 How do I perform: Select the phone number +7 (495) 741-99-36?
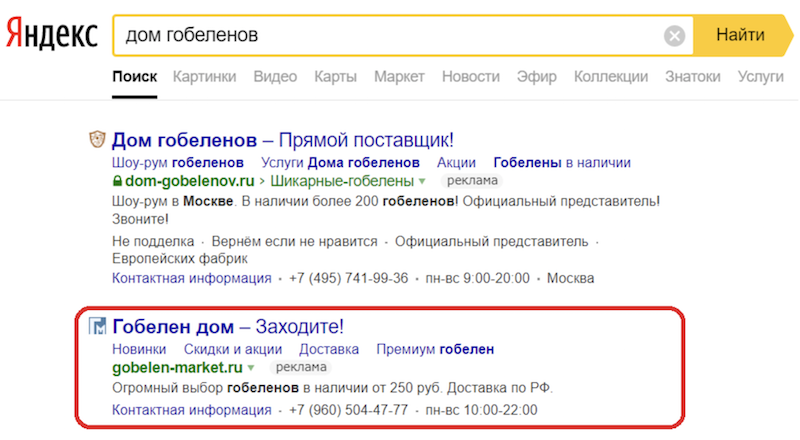point(348,278)
